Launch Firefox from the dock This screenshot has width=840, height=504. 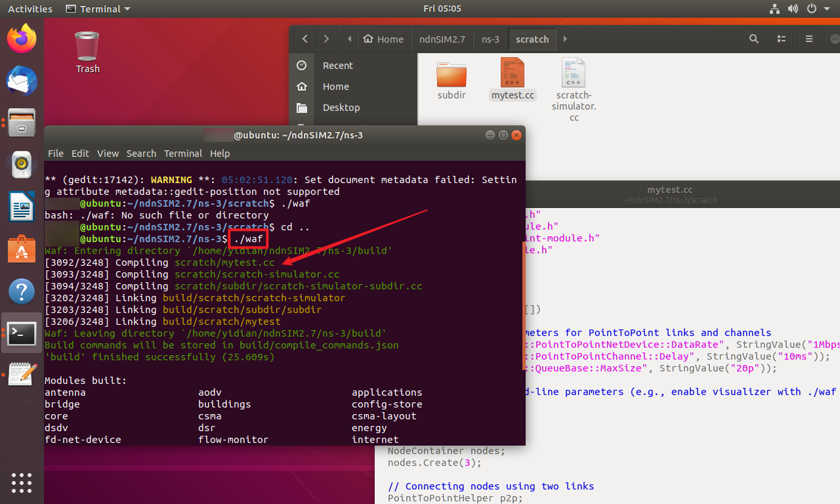tap(22, 39)
